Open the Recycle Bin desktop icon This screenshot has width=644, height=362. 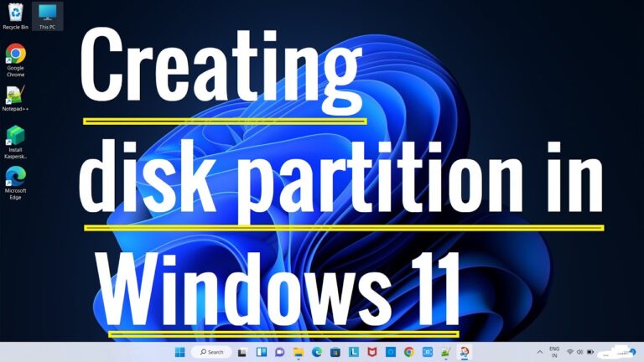16,16
